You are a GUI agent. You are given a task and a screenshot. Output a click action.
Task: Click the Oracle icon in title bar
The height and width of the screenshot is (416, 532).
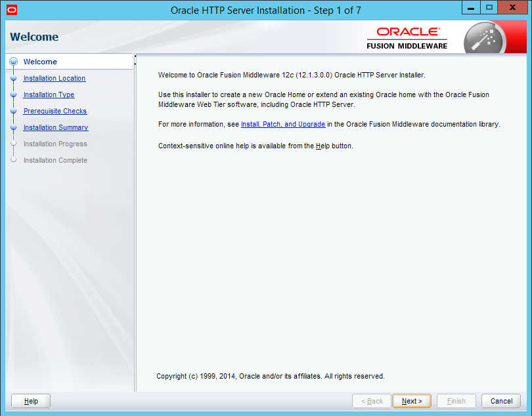[x=12, y=10]
